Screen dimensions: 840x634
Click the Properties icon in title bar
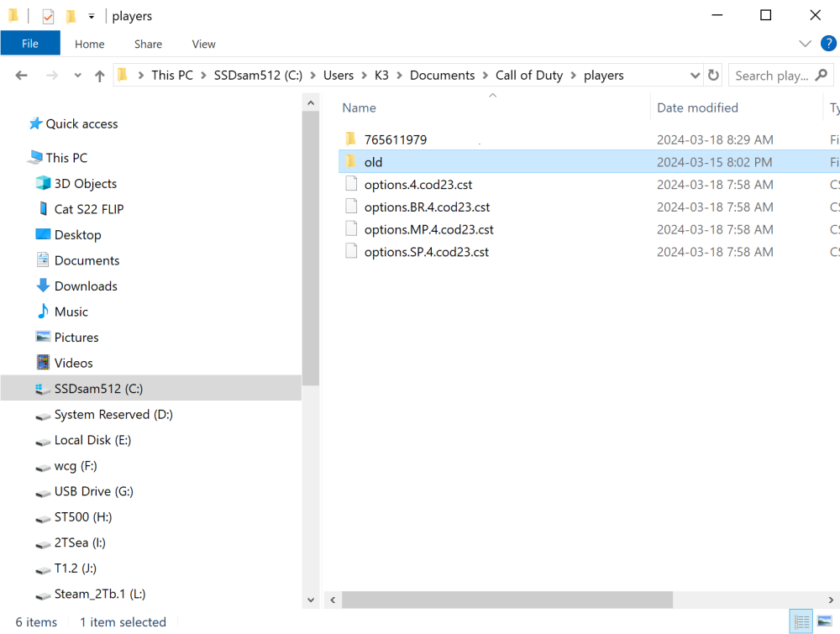click(48, 16)
